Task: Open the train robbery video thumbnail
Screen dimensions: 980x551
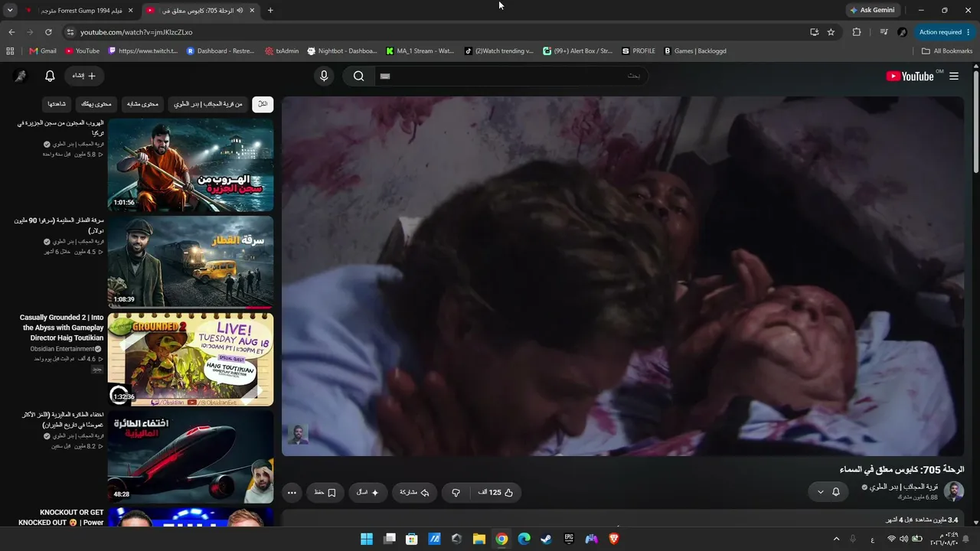Action: [191, 262]
